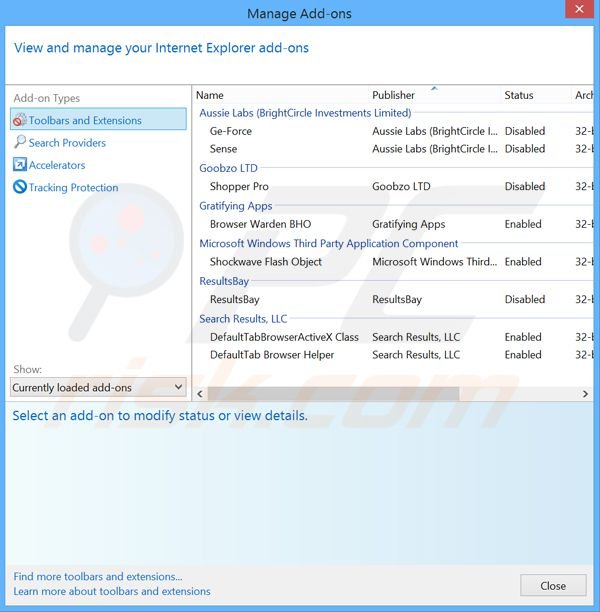Select the Sense add-on row

tap(393, 149)
